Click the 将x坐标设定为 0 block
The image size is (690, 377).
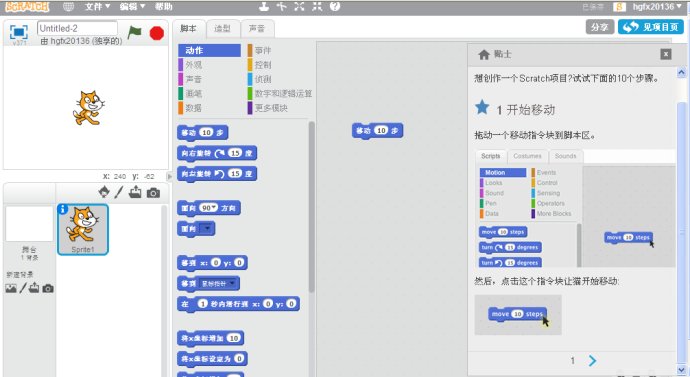(212, 359)
